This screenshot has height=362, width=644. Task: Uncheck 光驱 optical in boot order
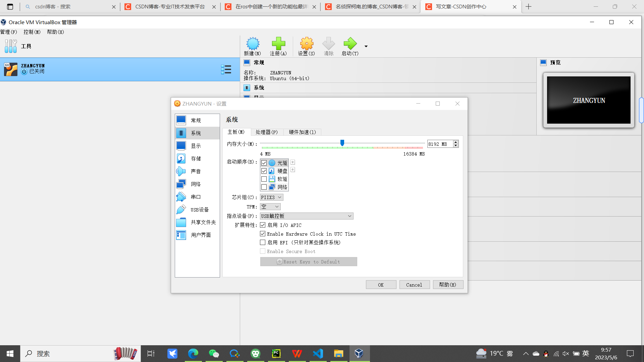click(x=264, y=163)
